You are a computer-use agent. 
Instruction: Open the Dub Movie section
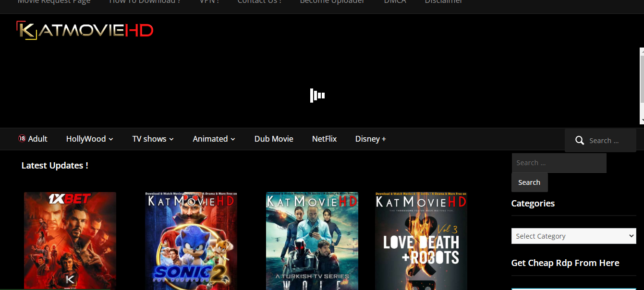pyautogui.click(x=274, y=139)
